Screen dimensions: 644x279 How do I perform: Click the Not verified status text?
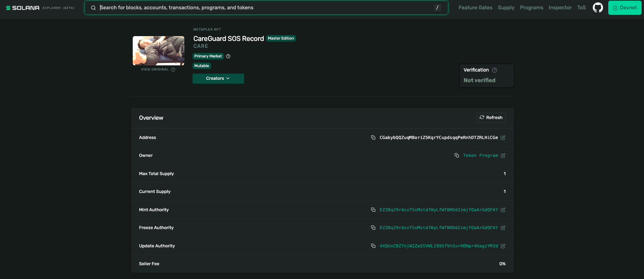(x=479, y=80)
